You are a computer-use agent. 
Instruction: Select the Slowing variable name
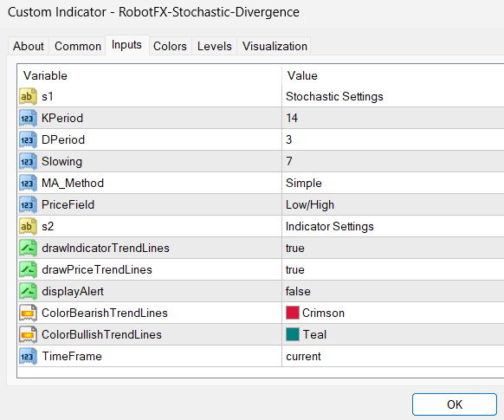(61, 161)
